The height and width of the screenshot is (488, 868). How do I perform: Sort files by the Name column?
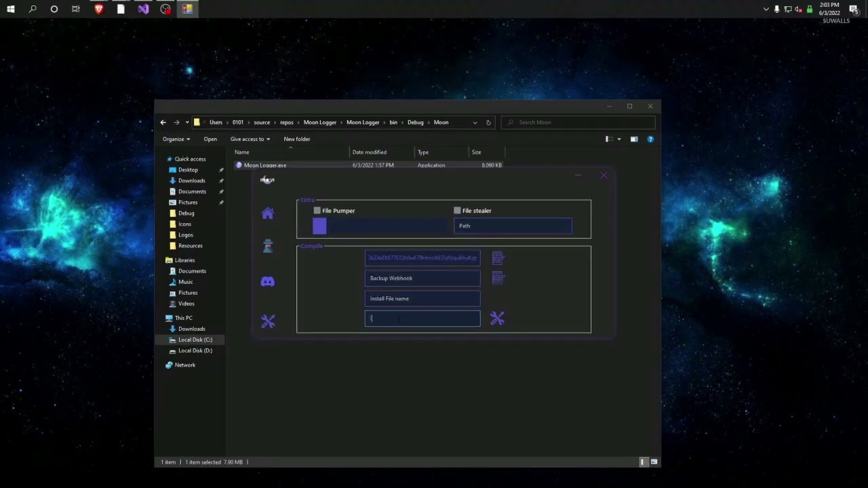(x=291, y=152)
